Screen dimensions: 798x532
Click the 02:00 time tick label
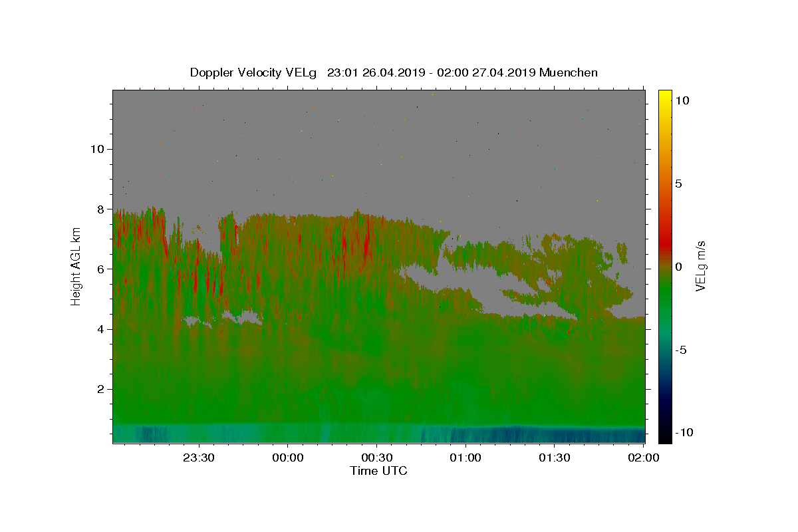pos(643,458)
